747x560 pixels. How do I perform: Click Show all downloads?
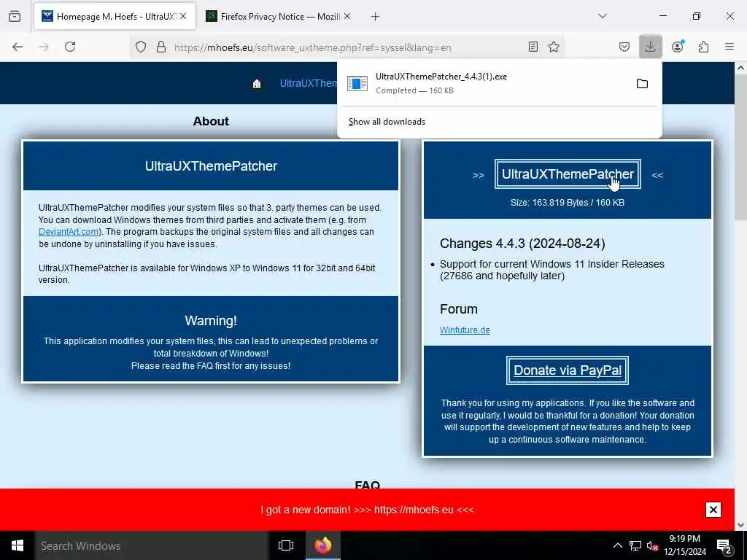(387, 122)
